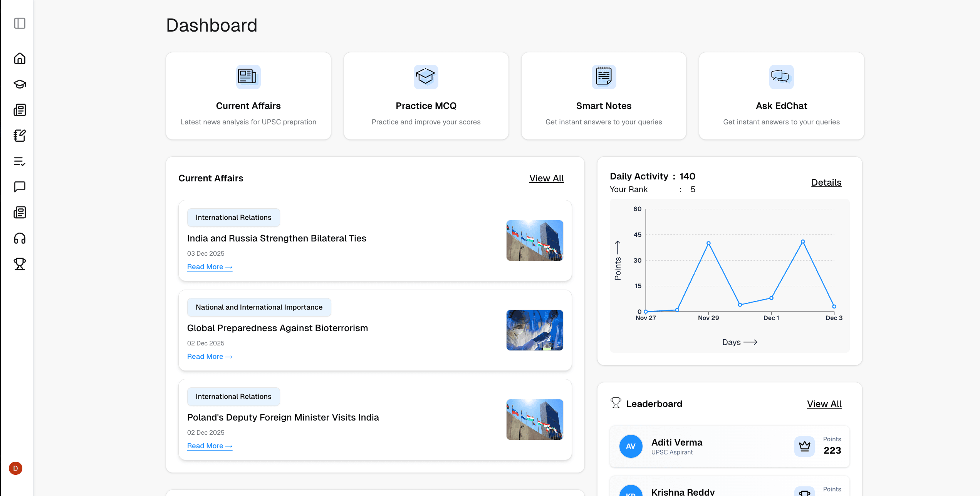Open the Home icon in sidebar
The width and height of the screenshot is (980, 496).
20,59
